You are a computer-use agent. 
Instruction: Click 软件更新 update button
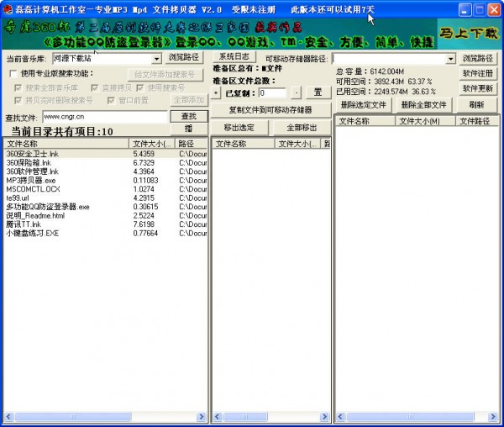pos(478,88)
